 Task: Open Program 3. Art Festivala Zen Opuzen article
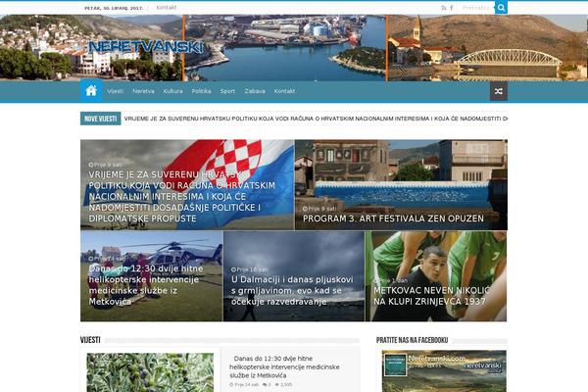pos(401,185)
